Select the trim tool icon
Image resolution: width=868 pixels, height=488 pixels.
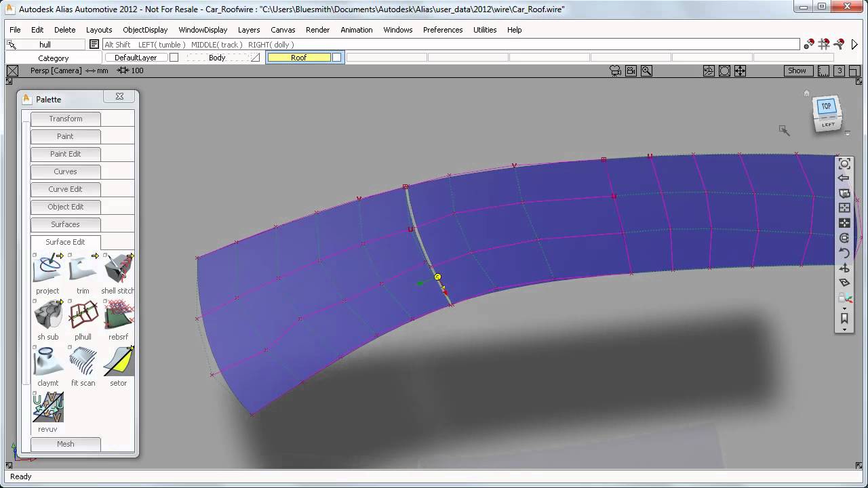pos(83,269)
